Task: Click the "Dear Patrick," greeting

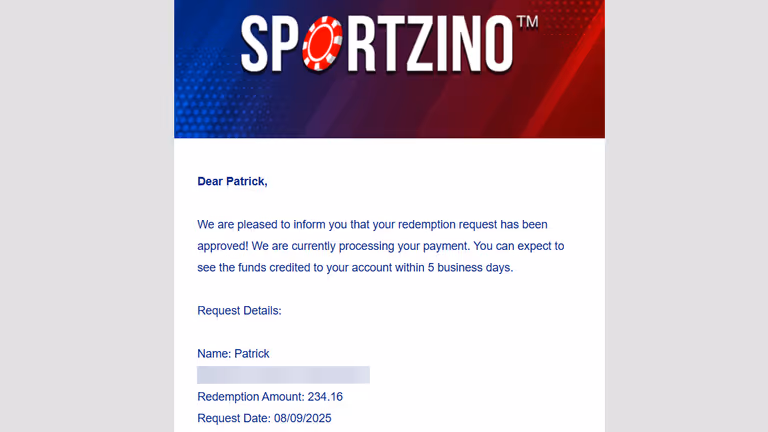Action: point(232,181)
